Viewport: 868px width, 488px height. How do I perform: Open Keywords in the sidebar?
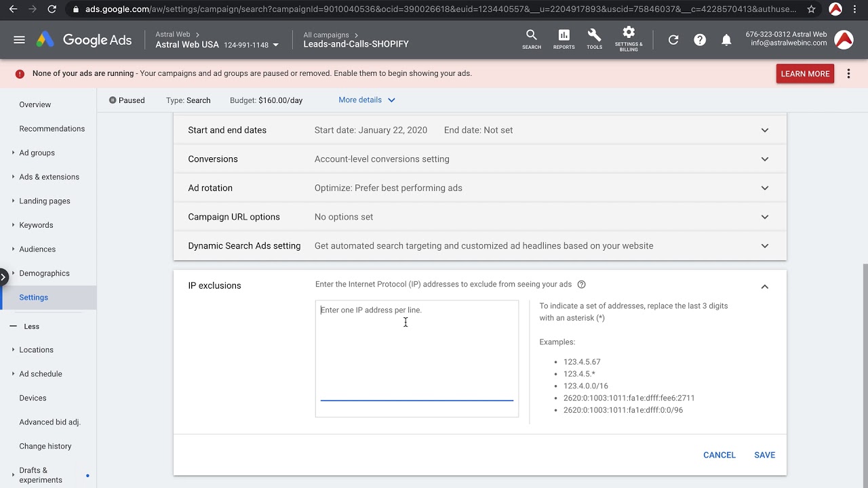36,225
